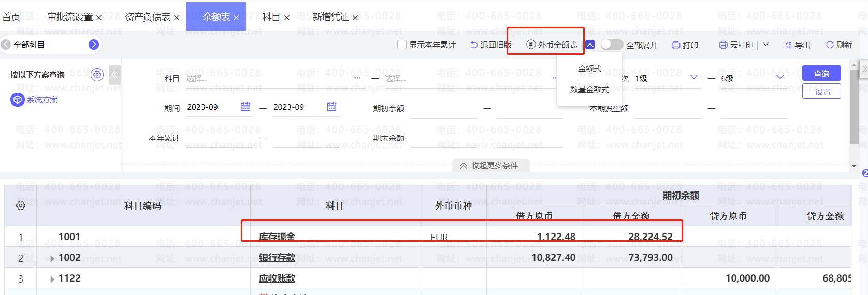Screen dimensions: 868x295
Task: Open the 库存现金 account link
Action: [x=277, y=237]
